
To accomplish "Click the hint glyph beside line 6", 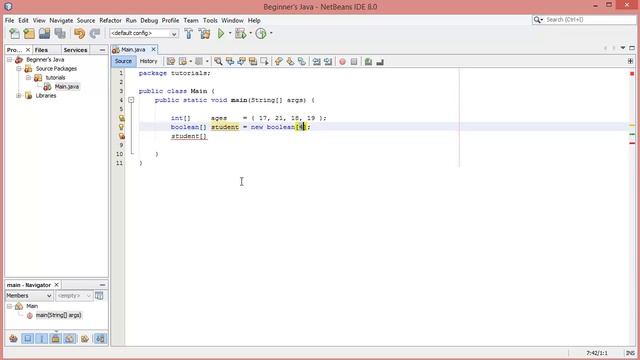I will pyautogui.click(x=122, y=118).
